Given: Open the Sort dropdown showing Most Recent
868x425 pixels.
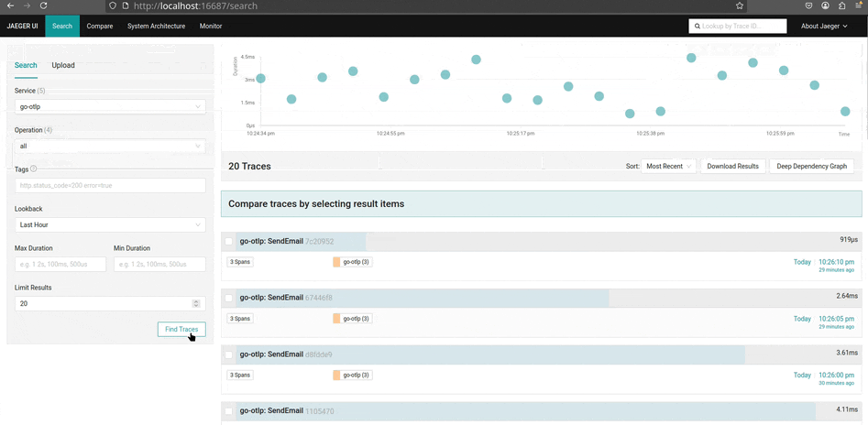Looking at the screenshot, I should pyautogui.click(x=668, y=167).
